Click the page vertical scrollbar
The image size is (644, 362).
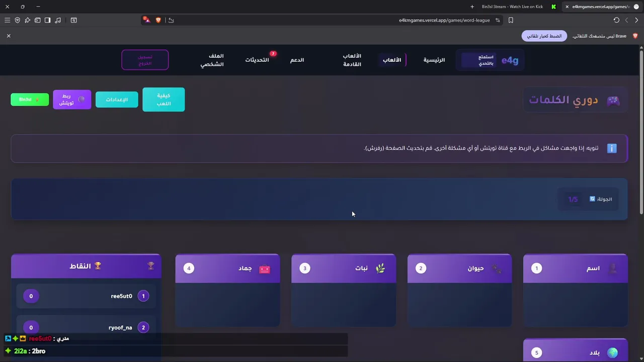point(641,132)
